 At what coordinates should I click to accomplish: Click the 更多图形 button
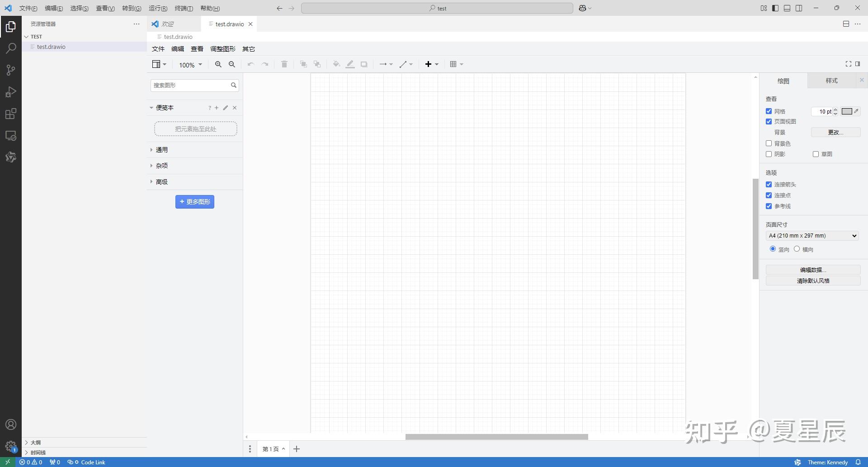(x=194, y=201)
